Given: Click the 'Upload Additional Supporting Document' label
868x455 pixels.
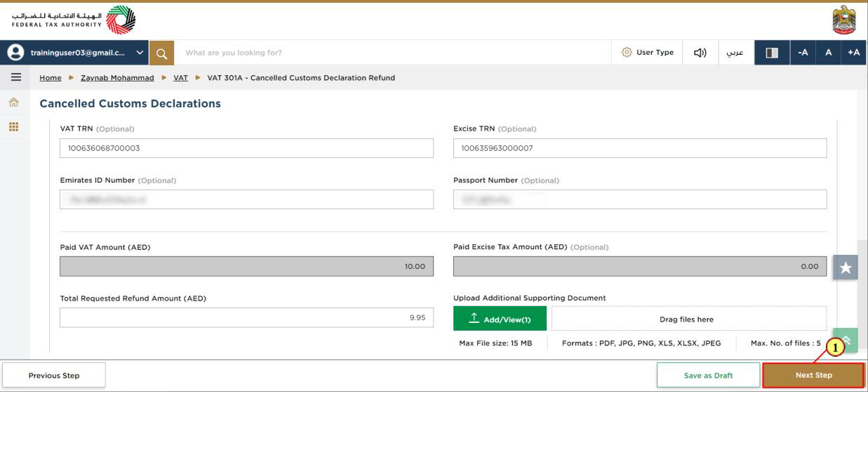Looking at the screenshot, I should point(529,298).
